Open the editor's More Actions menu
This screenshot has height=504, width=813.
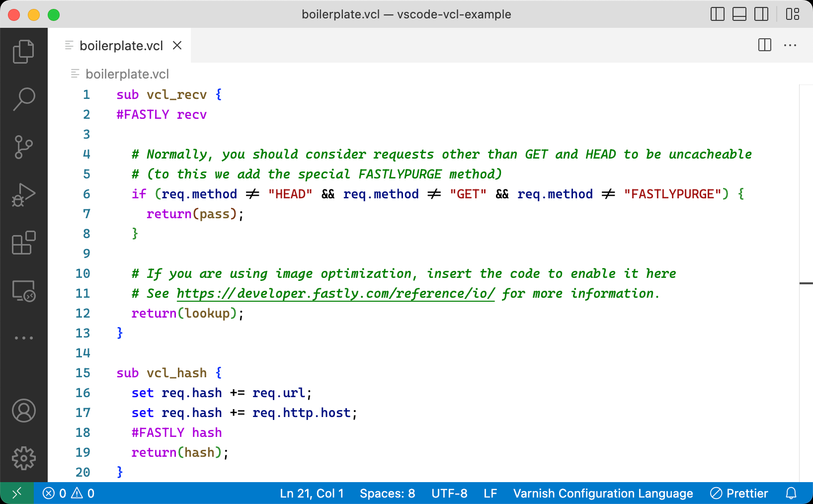790,45
